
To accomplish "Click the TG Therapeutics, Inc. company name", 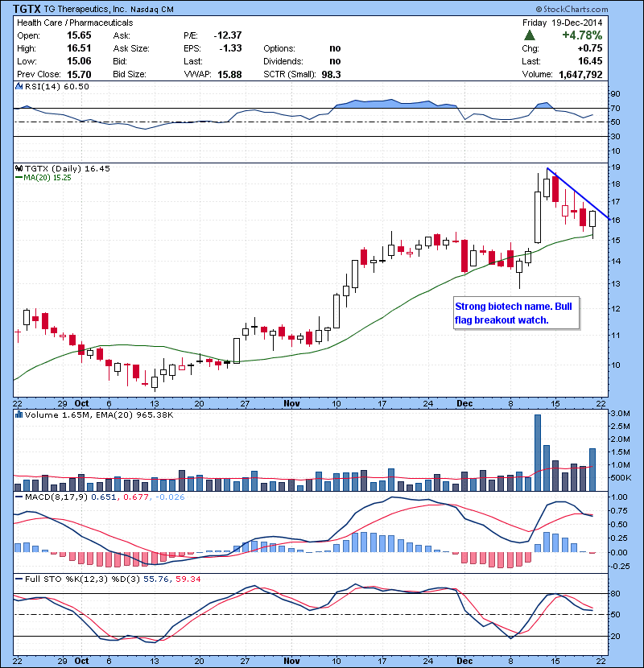I will (85, 9).
